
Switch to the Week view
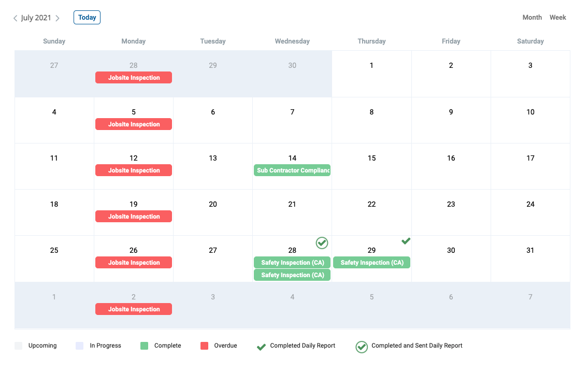[x=557, y=17]
